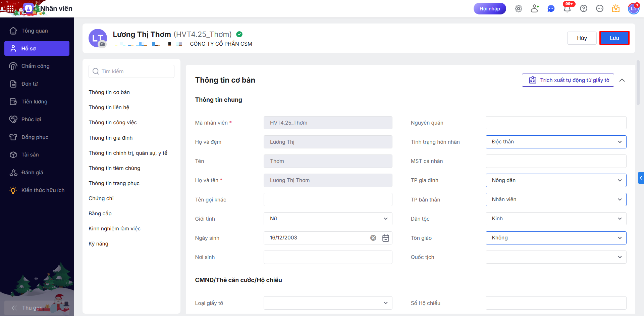Image resolution: width=644 pixels, height=316 pixels.
Task: Change avatar via the camera icon
Action: pos(102,44)
